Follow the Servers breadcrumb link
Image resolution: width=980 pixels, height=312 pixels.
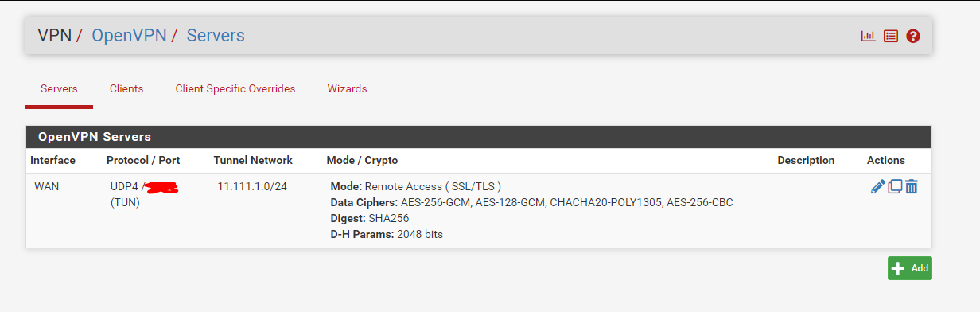coord(216,35)
